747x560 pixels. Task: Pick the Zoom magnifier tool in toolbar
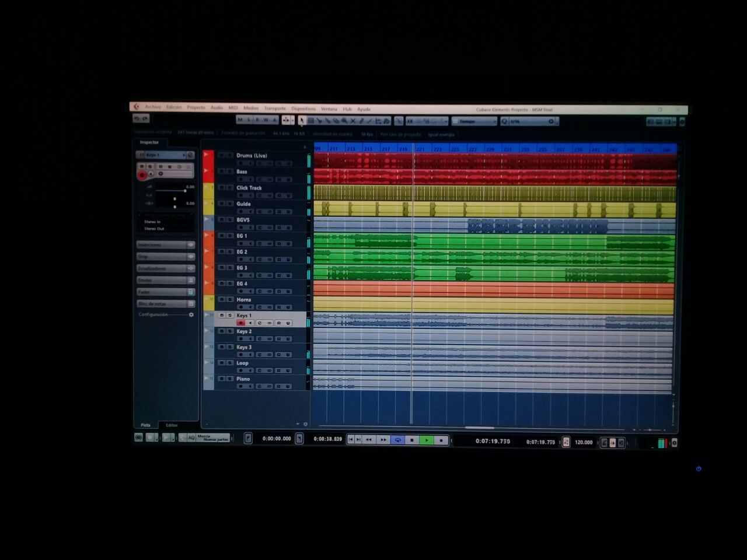(344, 121)
